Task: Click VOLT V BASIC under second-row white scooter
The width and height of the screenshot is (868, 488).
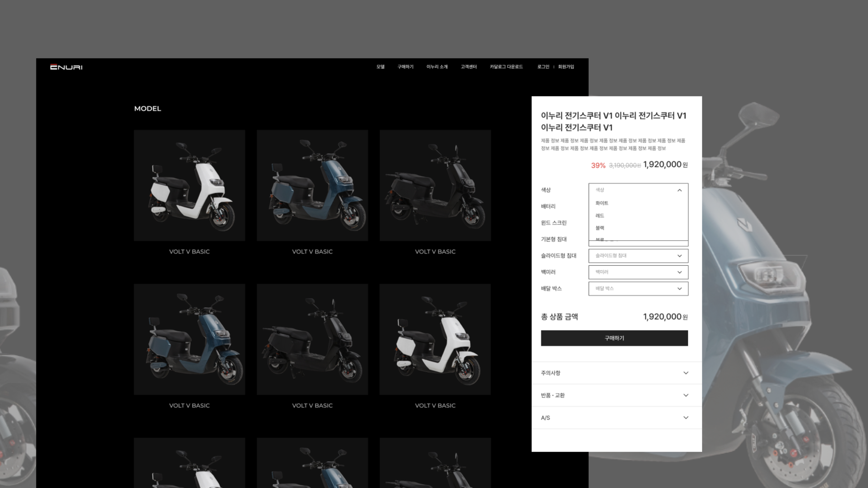Action: click(435, 406)
